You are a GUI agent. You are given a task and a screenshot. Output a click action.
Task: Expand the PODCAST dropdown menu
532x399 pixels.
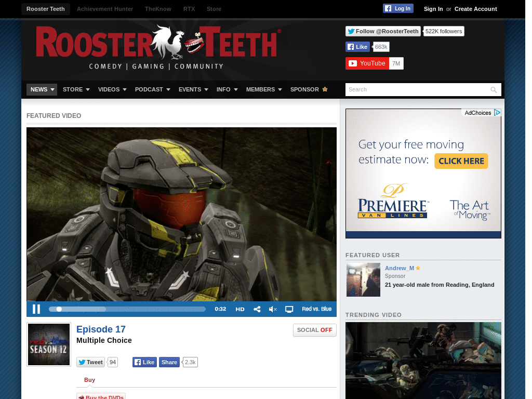click(152, 89)
